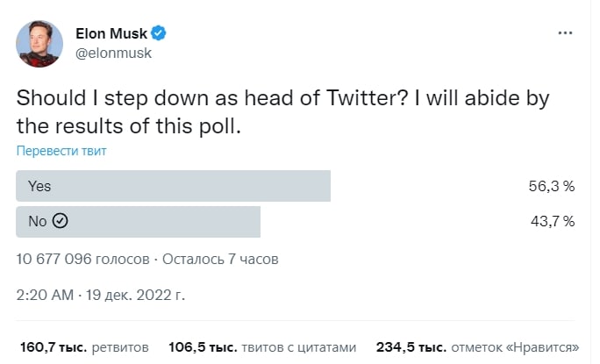Open the 2:20 AM tweet timestamp
This screenshot has width=600, height=364.
pos(45,294)
